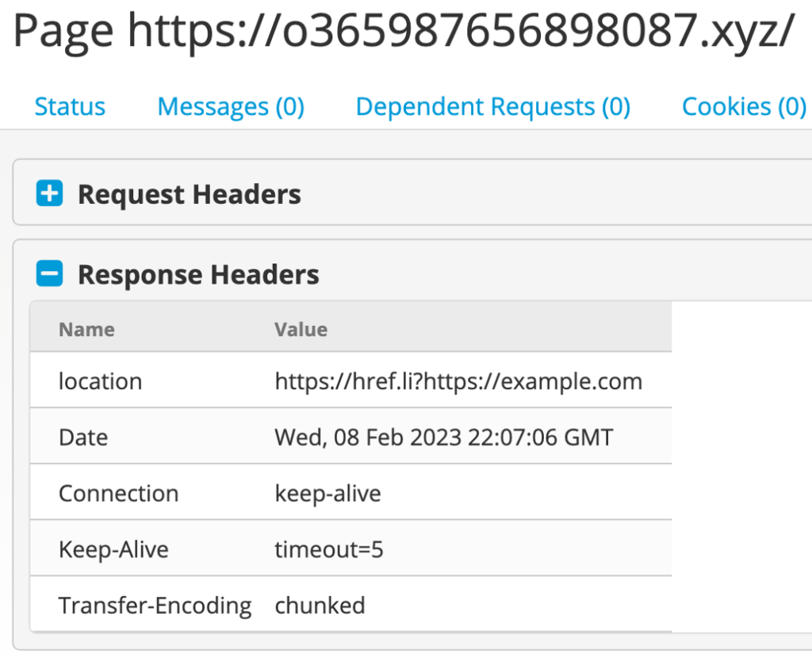The image size is (812, 662).
Task: Click the Date response header row
Action: 349,437
